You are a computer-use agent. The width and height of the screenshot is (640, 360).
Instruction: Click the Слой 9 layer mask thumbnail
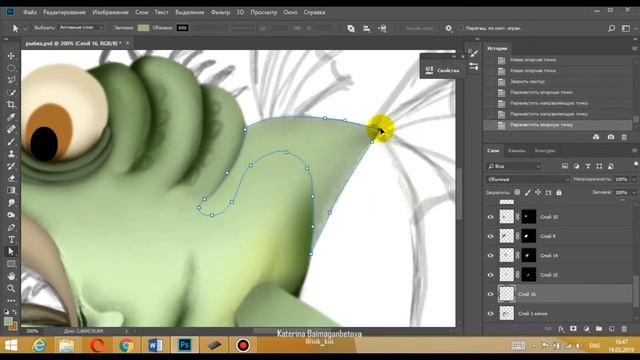pos(529,236)
